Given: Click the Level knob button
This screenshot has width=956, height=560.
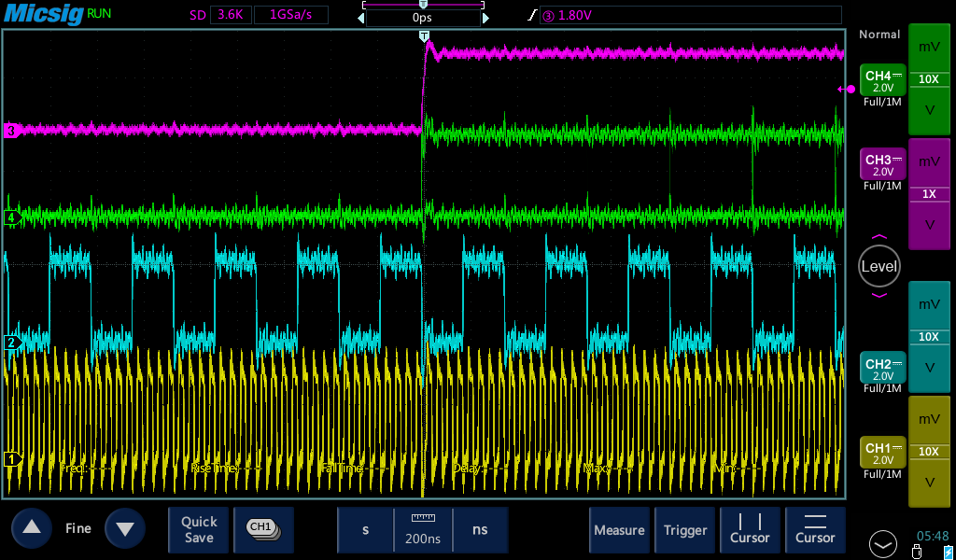Looking at the screenshot, I should [879, 266].
